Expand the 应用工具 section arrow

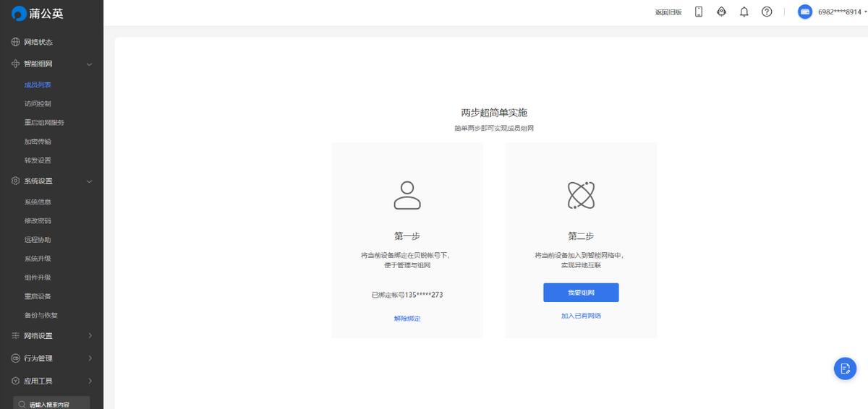(x=90, y=380)
